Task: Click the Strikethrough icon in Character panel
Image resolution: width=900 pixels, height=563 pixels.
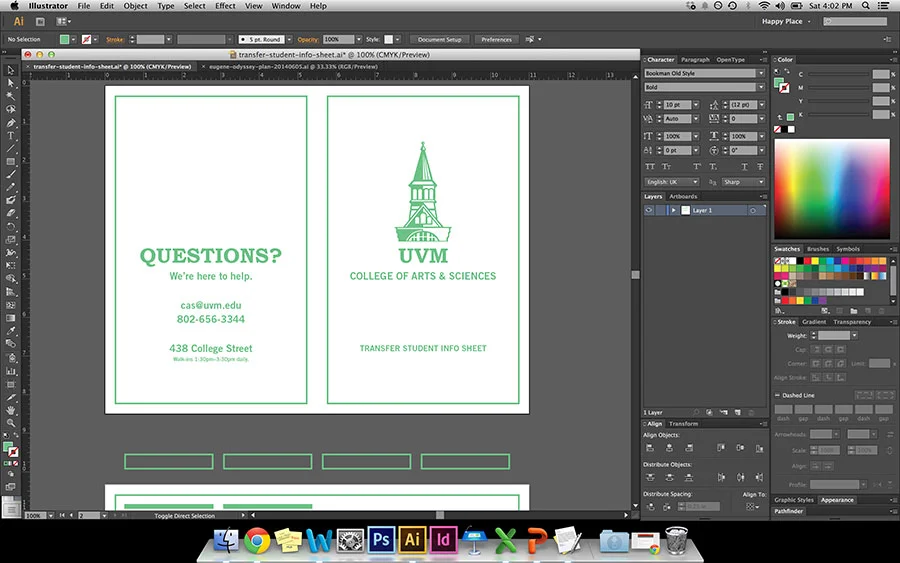Action: coord(760,166)
